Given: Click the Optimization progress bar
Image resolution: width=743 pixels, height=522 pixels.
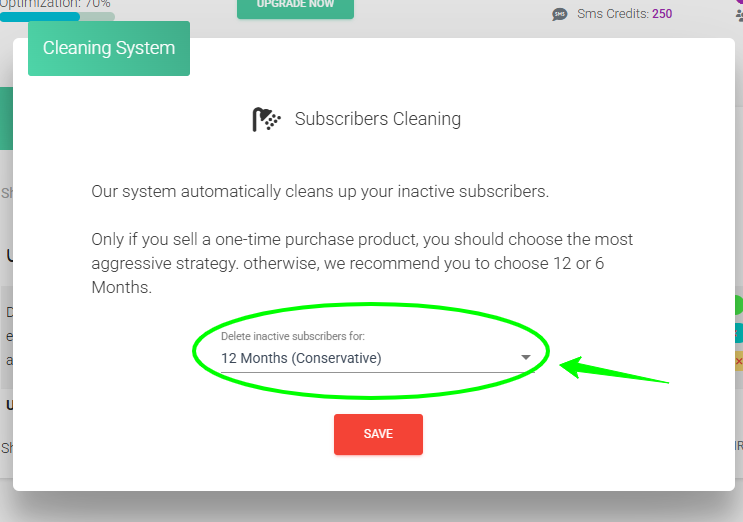Looking at the screenshot, I should 57,17.
